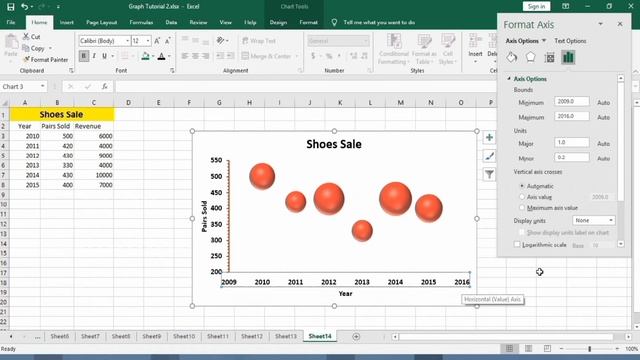Viewport: 640px width, 360px height.
Task: Click the Minimum bound input field
Action: 571,102
